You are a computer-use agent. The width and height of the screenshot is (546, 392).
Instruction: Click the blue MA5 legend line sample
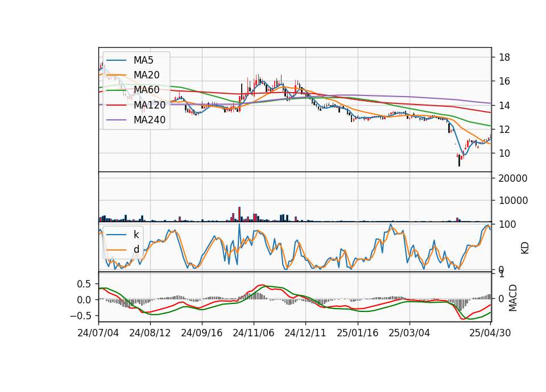click(116, 60)
